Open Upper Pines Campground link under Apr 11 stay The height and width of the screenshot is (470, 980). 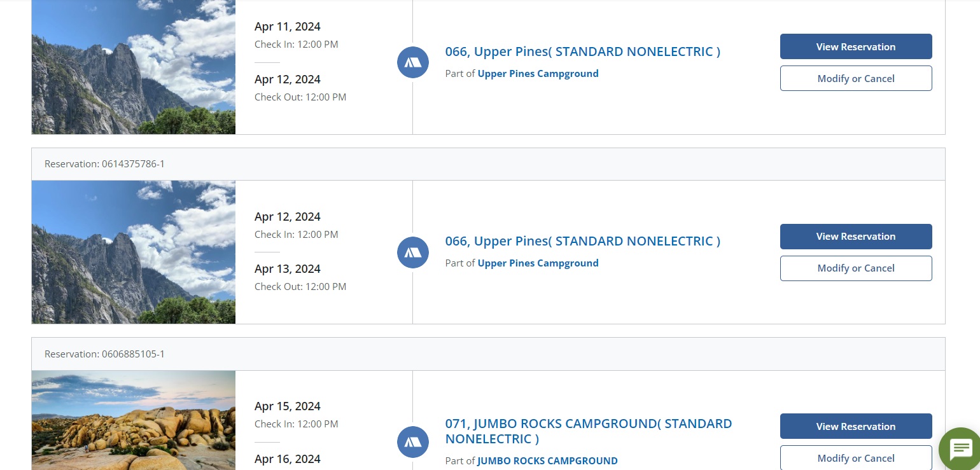coord(538,74)
